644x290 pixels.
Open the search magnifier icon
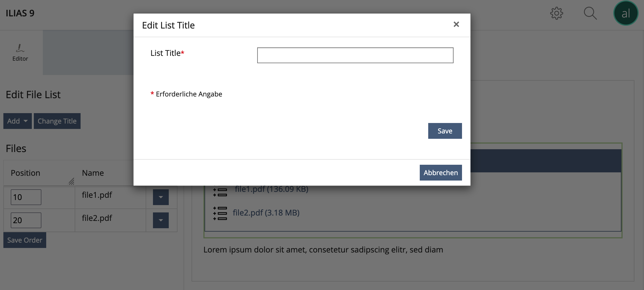pyautogui.click(x=590, y=13)
